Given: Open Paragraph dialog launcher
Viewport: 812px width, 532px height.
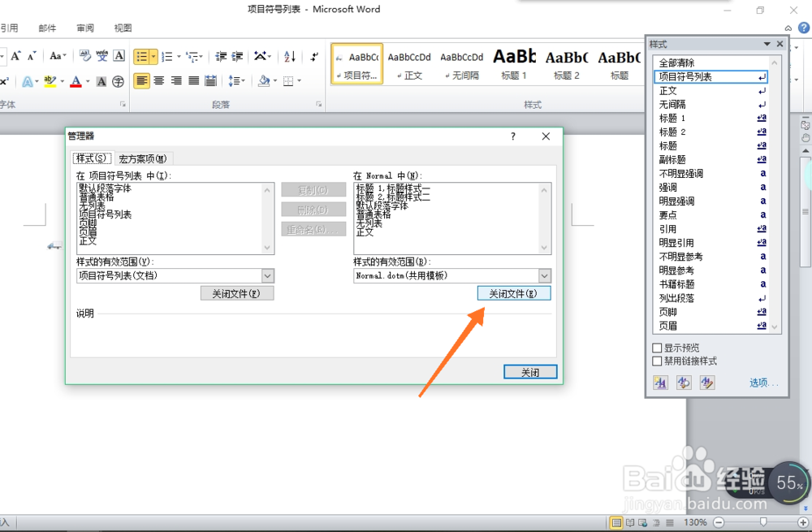Looking at the screenshot, I should [318, 104].
